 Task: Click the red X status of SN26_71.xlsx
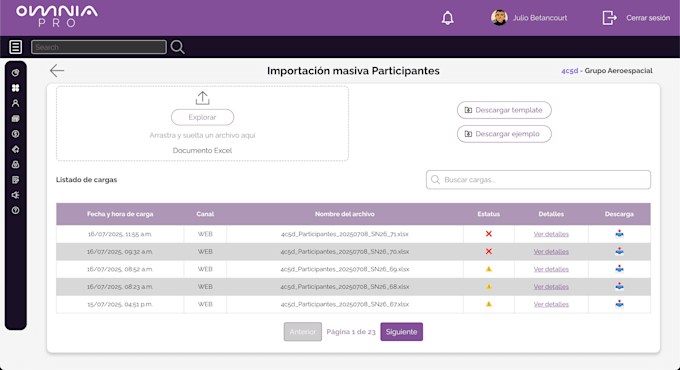[489, 234]
